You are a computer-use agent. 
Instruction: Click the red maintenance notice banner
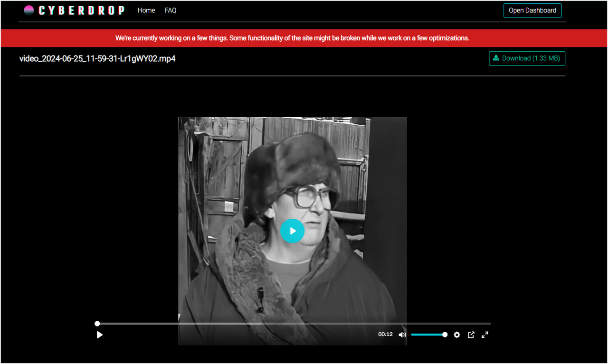pos(304,38)
